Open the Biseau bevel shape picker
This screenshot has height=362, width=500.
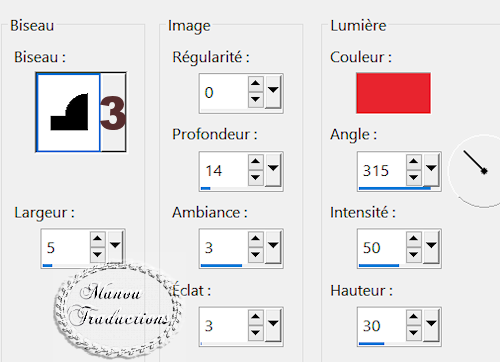point(81,112)
